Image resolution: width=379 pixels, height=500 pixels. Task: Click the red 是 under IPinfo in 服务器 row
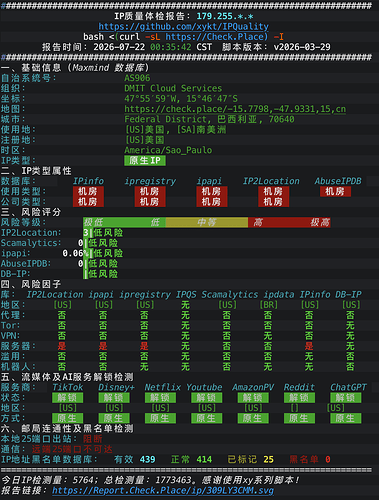click(x=310, y=346)
